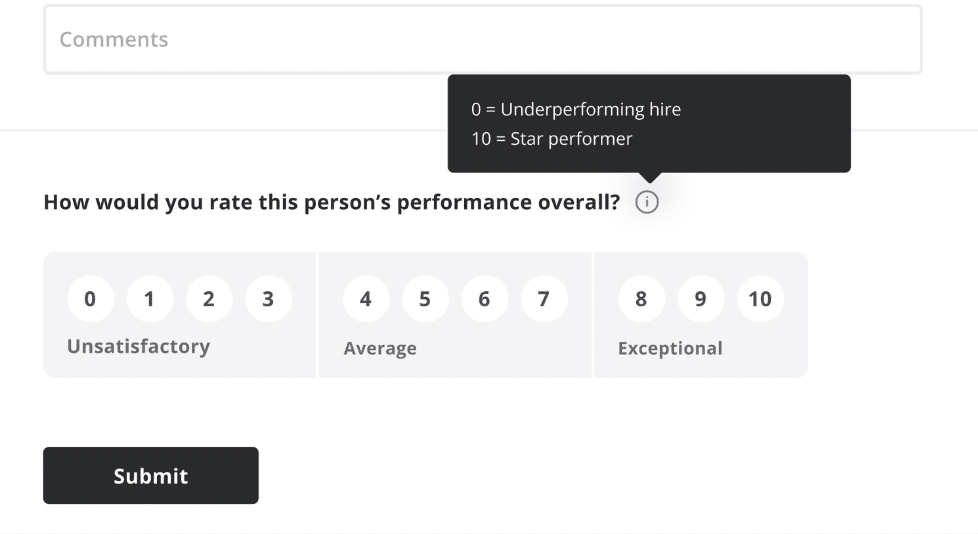The image size is (978, 534).
Task: Pick rating 6
Action: pyautogui.click(x=485, y=299)
